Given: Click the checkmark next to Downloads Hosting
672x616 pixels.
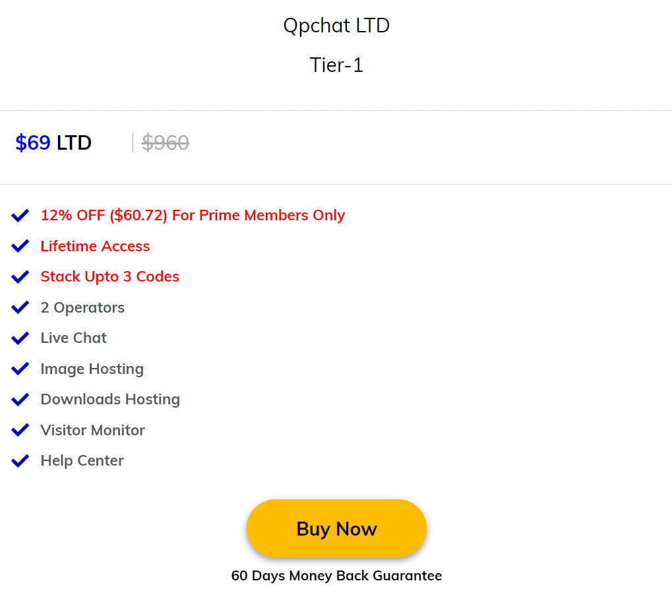Looking at the screenshot, I should point(20,399).
